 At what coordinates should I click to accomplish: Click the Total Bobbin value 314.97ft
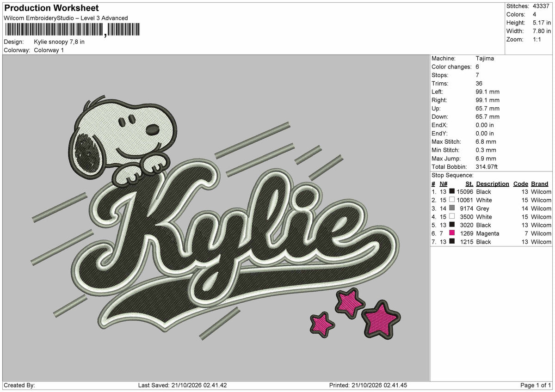click(x=487, y=166)
